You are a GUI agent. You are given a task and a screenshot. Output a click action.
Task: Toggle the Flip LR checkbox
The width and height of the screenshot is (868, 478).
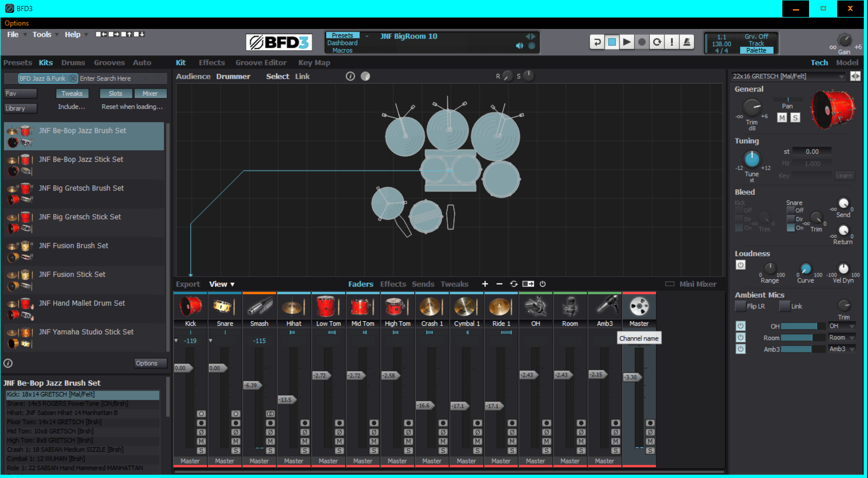coord(740,306)
